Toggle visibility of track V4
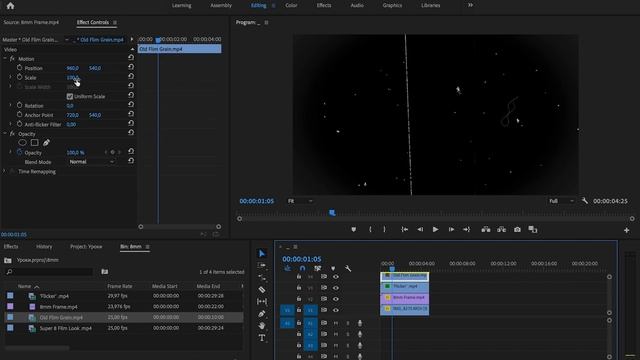The width and height of the screenshot is (640, 360). (336, 277)
